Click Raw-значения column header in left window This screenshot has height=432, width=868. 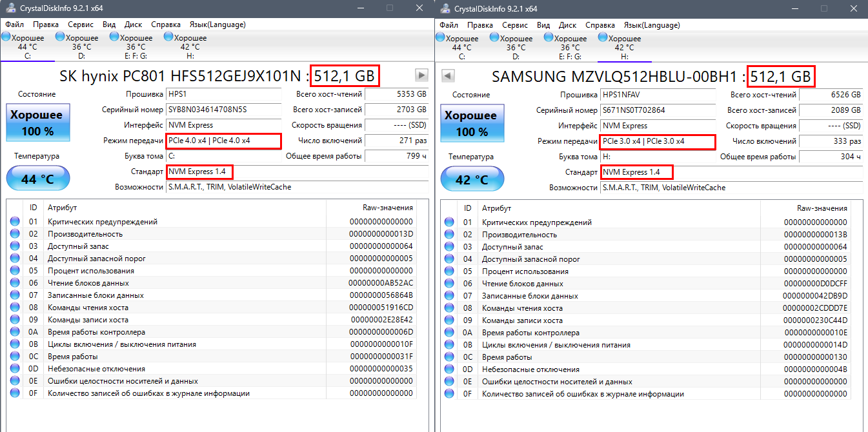[x=371, y=208]
